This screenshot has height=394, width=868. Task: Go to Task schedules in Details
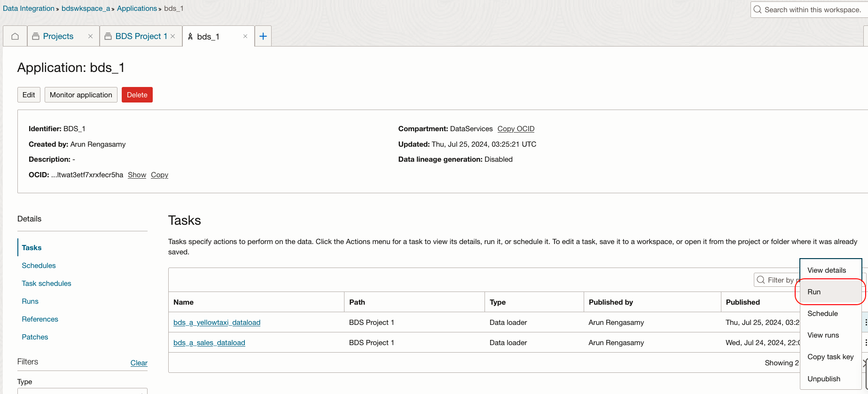pyautogui.click(x=47, y=284)
